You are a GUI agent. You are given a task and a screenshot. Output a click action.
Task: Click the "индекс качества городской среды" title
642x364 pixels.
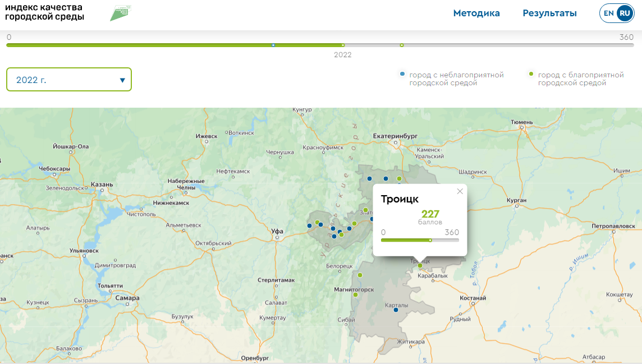click(44, 12)
